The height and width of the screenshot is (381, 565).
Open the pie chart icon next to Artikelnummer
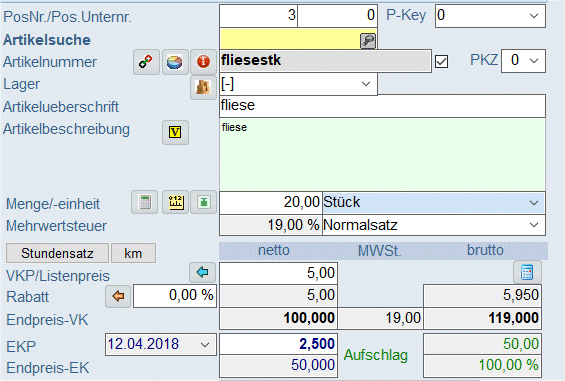tap(175, 62)
